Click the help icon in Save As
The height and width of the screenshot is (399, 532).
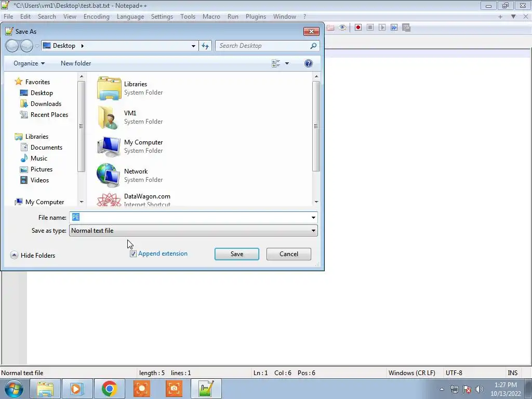[309, 63]
